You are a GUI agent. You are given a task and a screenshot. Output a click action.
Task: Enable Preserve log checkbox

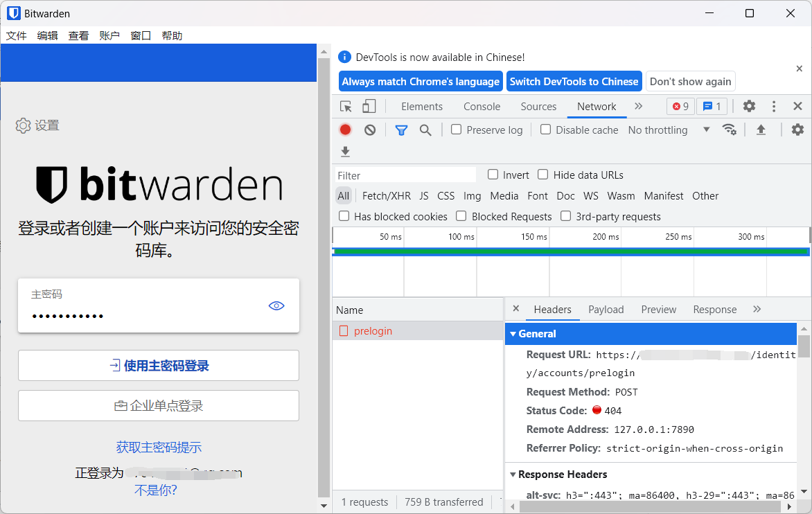457,130
